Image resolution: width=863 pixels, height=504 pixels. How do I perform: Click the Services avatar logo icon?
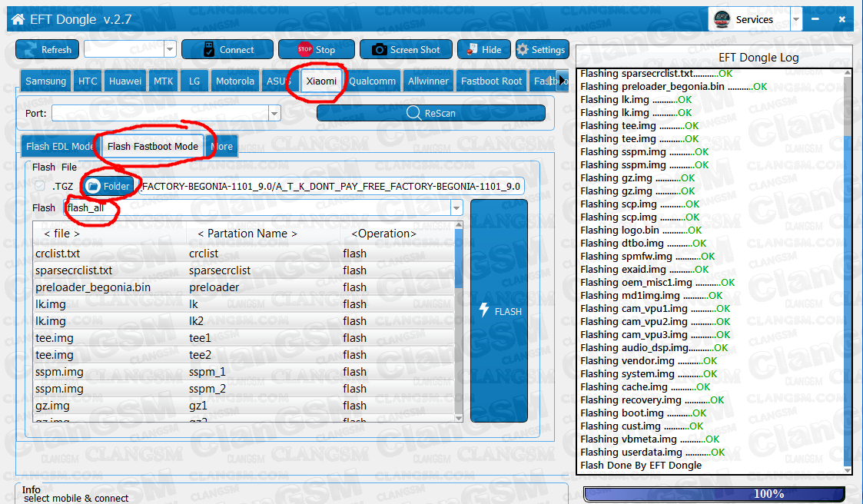tap(722, 19)
